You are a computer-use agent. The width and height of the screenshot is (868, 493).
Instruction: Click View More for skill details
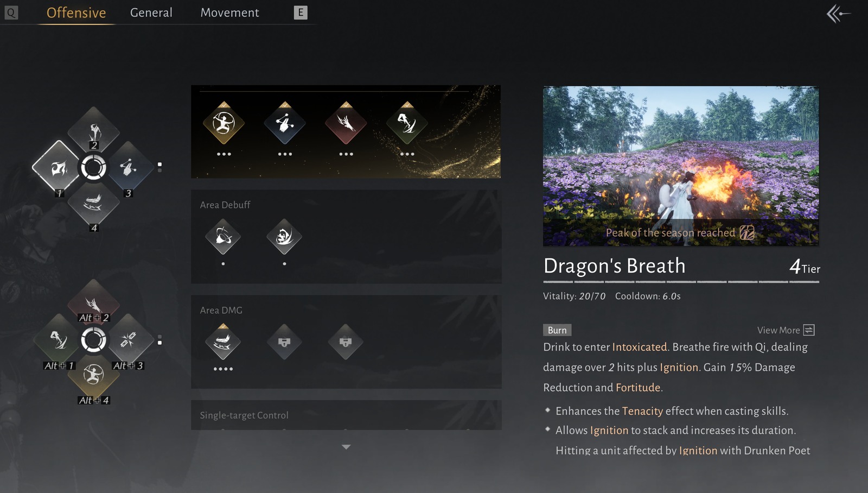pos(786,330)
